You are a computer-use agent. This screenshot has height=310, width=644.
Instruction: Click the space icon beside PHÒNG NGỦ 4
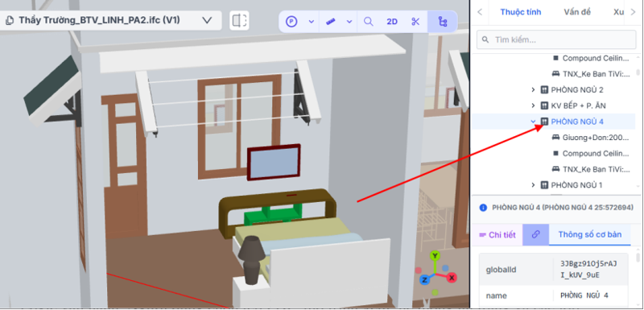[544, 122]
